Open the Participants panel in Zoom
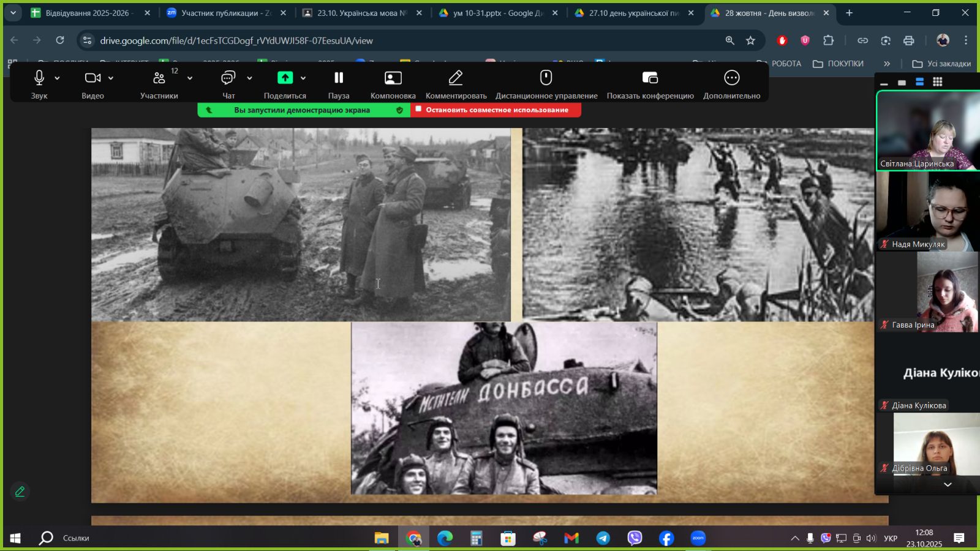Screen dimensions: 980x551 (159, 78)
